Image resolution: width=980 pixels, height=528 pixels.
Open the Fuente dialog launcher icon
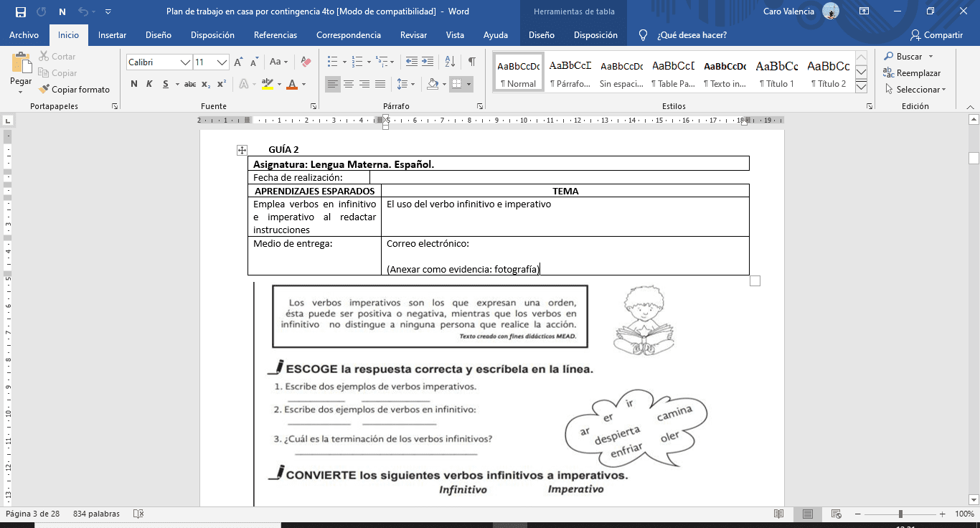[x=314, y=106]
